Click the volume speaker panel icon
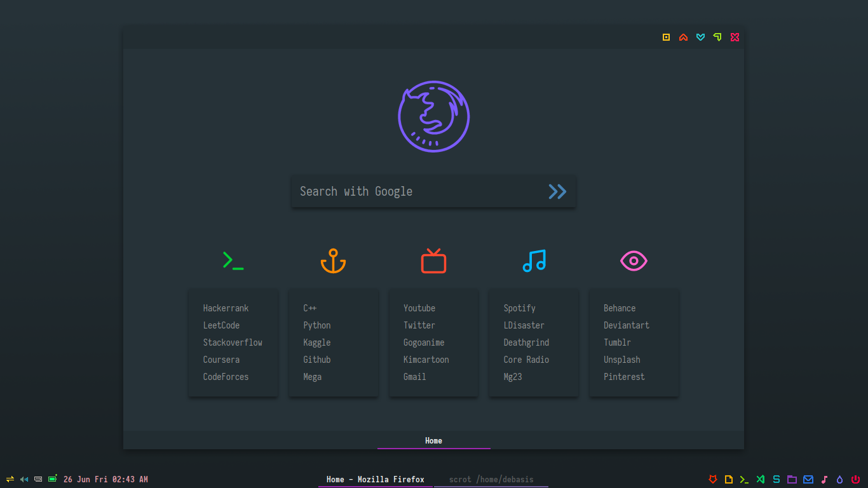Screen dimensions: 868x488 click(24, 479)
